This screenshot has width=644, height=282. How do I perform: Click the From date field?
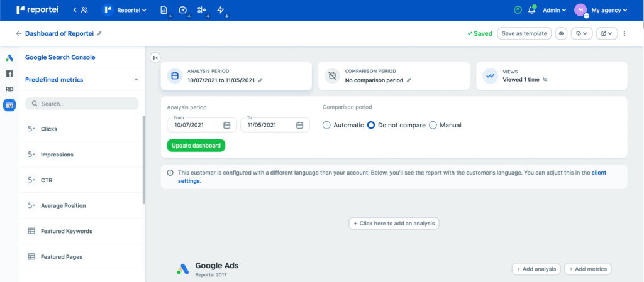coord(202,125)
